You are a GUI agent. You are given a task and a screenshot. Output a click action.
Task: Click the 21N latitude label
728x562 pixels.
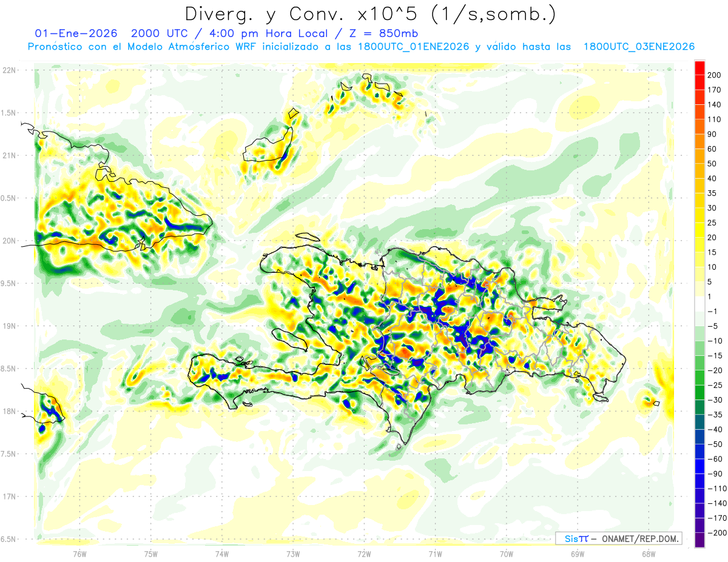tap(9, 155)
